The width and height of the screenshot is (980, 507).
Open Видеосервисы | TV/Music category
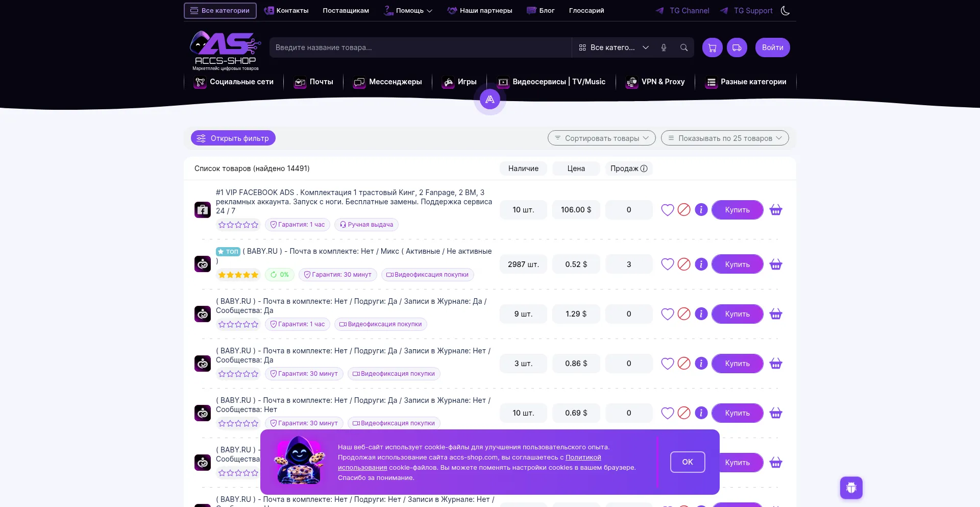tap(551, 82)
